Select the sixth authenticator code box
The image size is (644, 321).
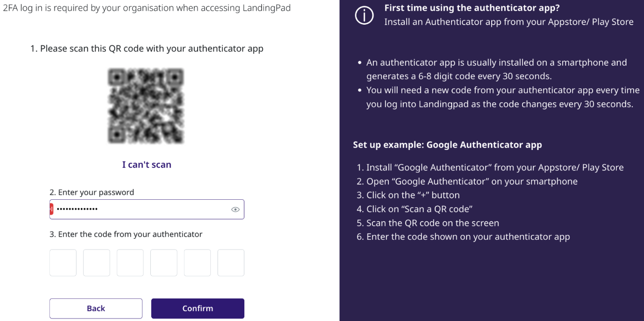(231, 263)
